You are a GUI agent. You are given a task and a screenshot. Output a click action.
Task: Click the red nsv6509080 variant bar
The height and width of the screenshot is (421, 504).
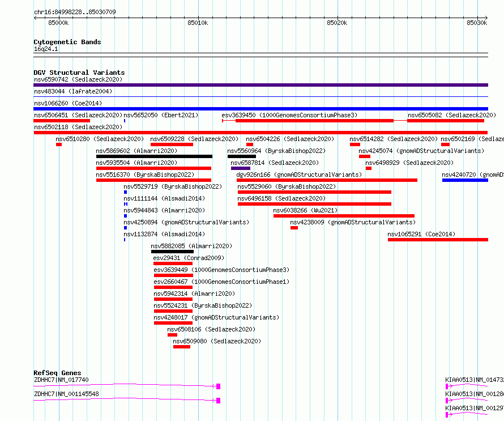pyautogui.click(x=182, y=347)
